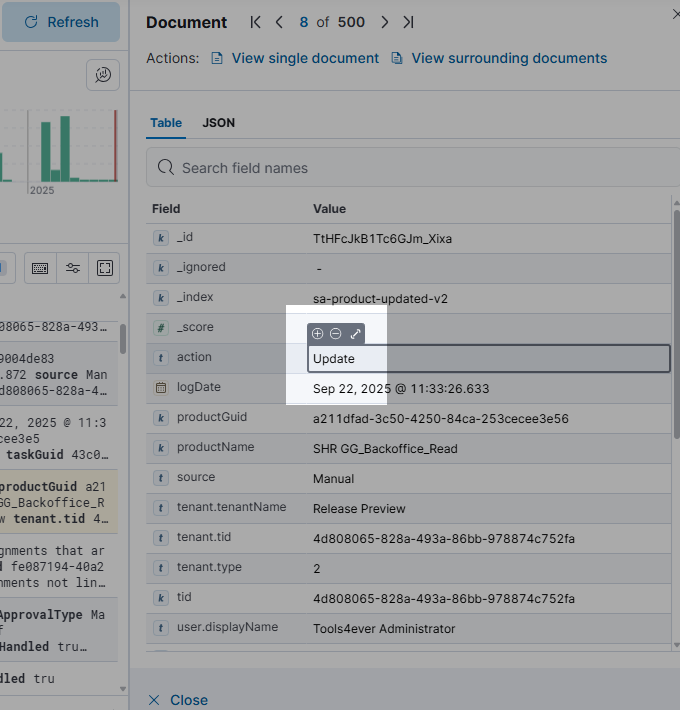
Task: Switch to the JSON tab
Action: [218, 123]
